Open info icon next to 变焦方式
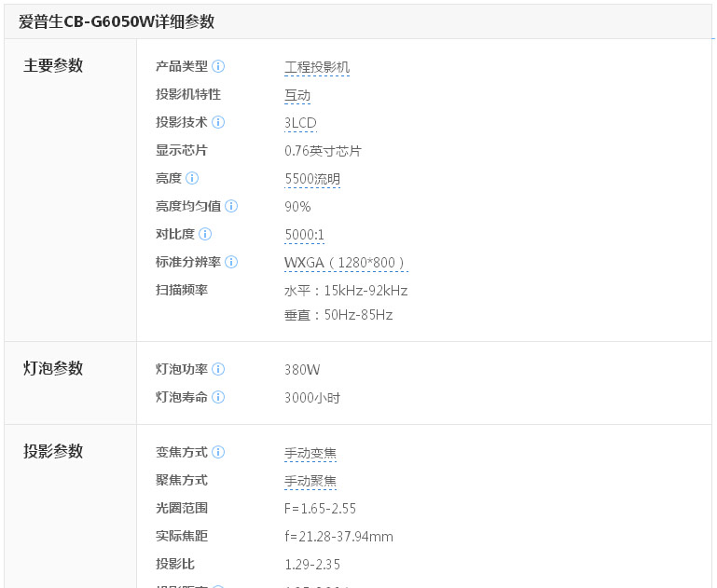Image resolution: width=717 pixels, height=588 pixels. (x=218, y=452)
